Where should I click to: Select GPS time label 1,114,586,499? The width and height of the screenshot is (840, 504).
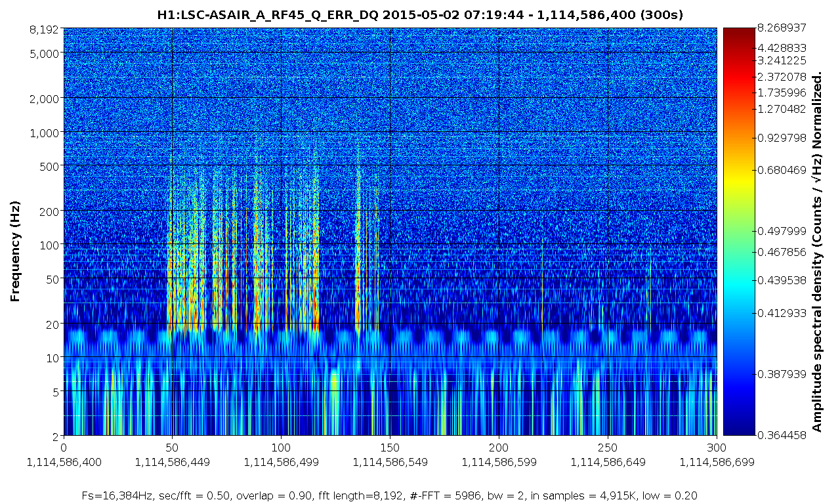pyautogui.click(x=282, y=462)
